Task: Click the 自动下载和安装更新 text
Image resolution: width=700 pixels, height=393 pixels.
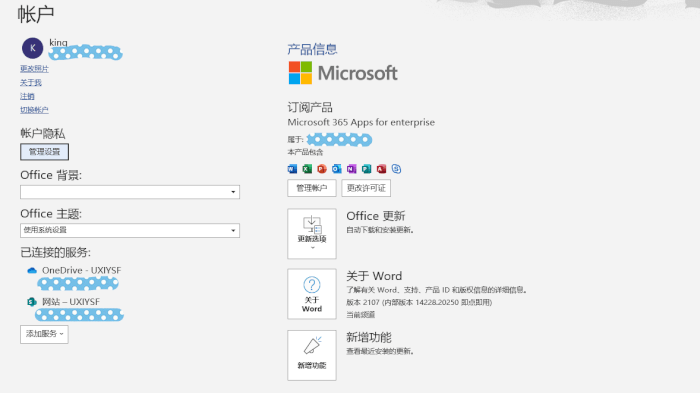Action: (380, 230)
